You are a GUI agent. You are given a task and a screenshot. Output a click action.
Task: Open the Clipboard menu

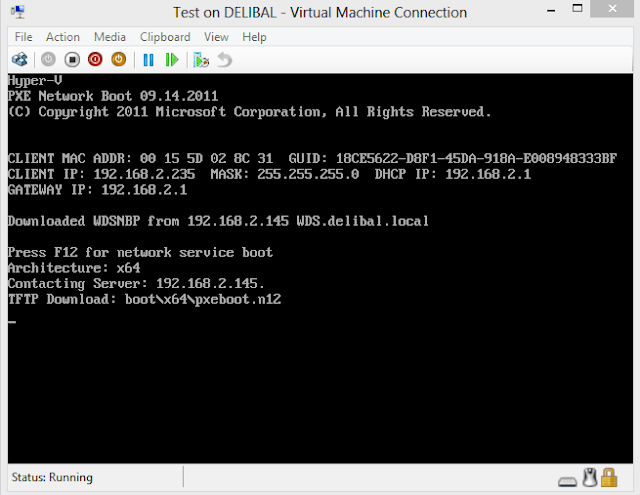click(164, 37)
